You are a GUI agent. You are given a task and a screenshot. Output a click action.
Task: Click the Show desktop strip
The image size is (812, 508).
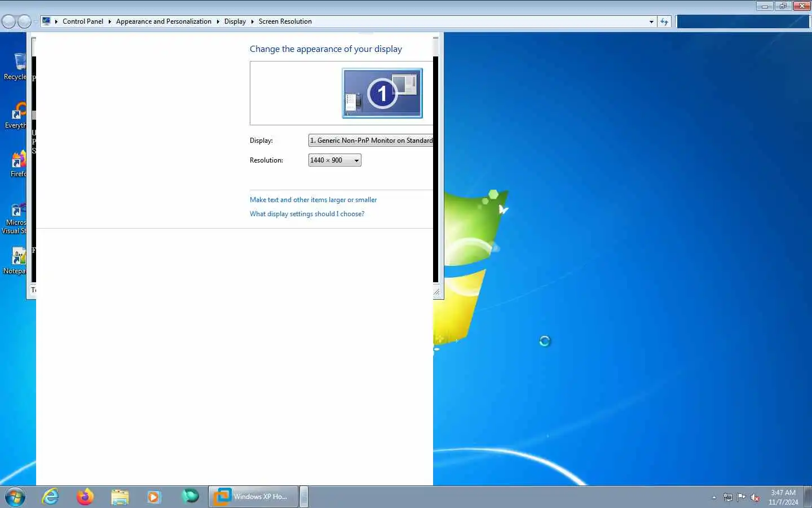[x=808, y=497]
